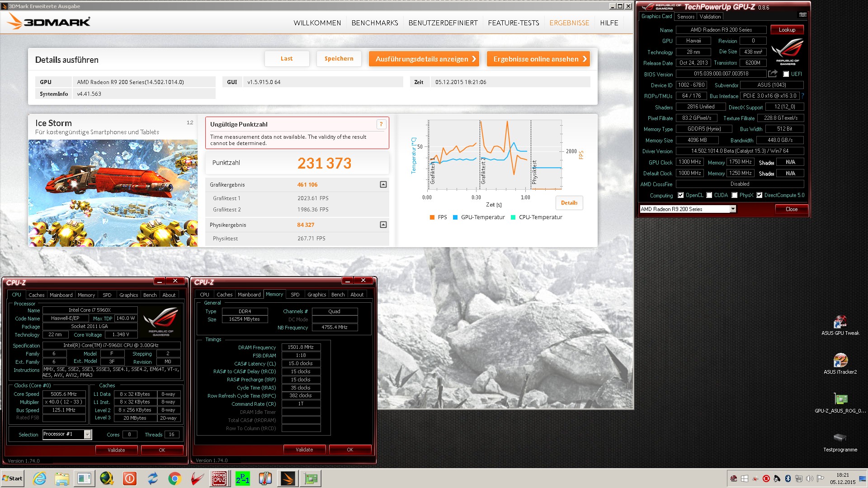The height and width of the screenshot is (488, 868).
Task: Click the GPU-Z camera screenshot icon
Action: [x=802, y=15]
